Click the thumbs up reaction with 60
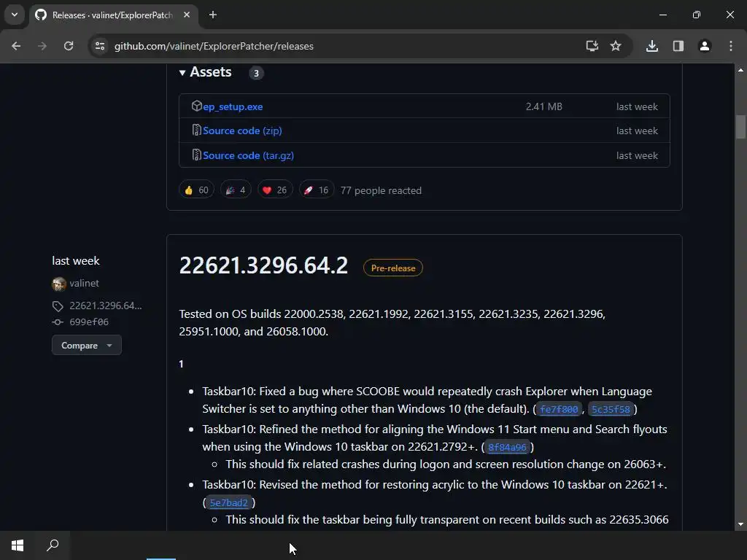Image resolution: width=747 pixels, height=560 pixels. tap(196, 190)
